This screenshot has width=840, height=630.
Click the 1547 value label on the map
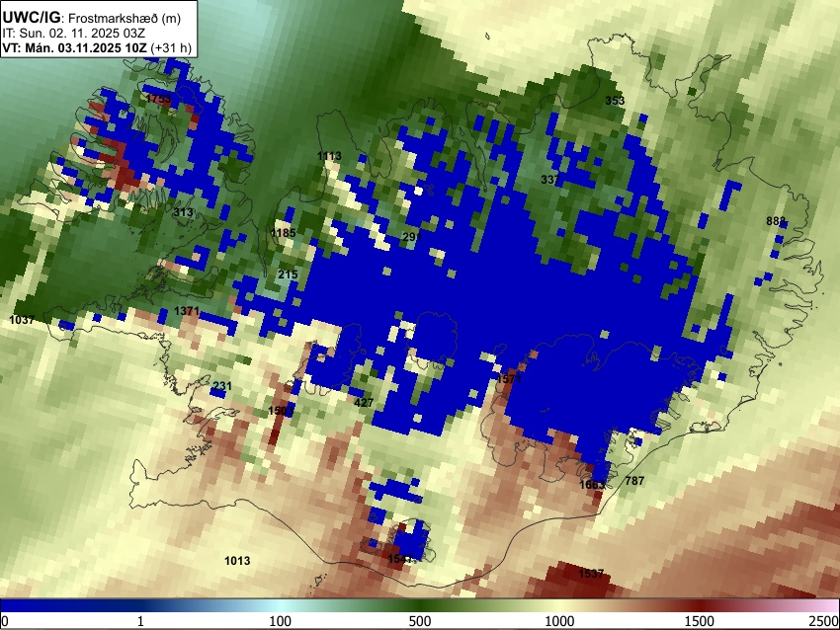pos(400,559)
